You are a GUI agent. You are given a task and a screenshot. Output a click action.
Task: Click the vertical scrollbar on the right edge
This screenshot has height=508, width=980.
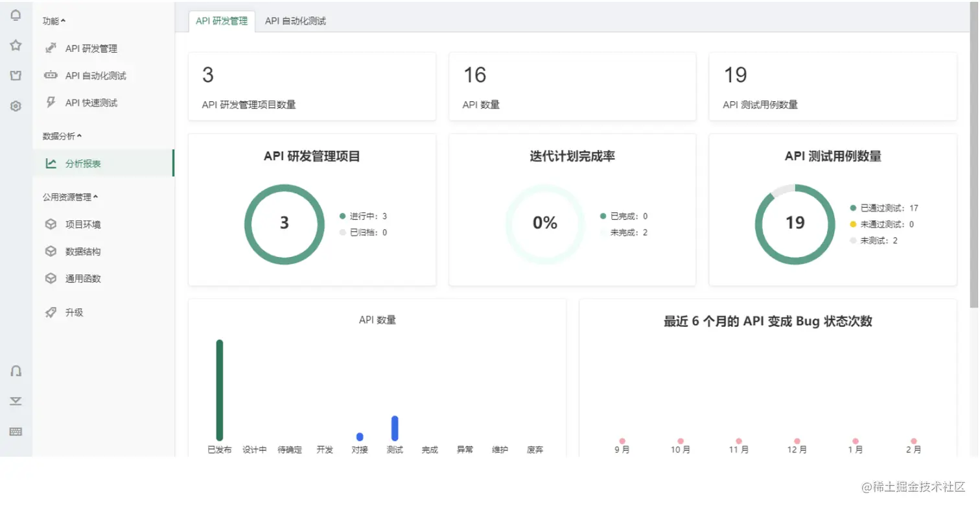[x=974, y=156]
